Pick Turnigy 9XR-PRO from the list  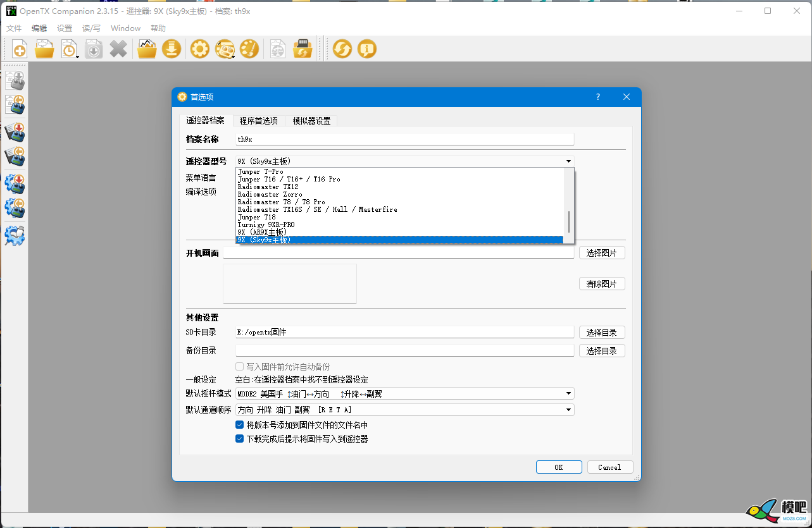tap(399, 224)
